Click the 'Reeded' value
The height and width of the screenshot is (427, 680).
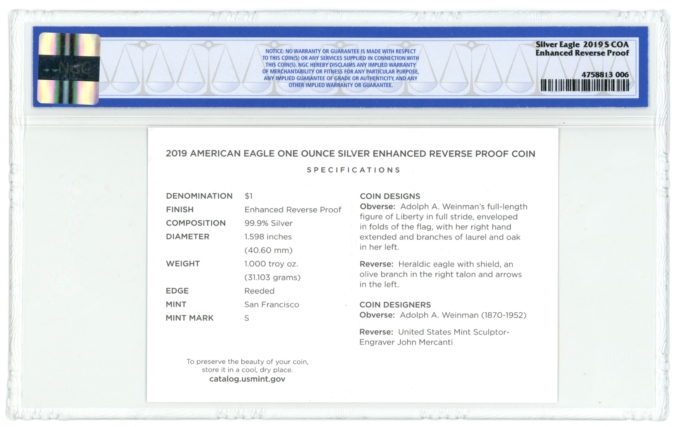click(x=259, y=291)
